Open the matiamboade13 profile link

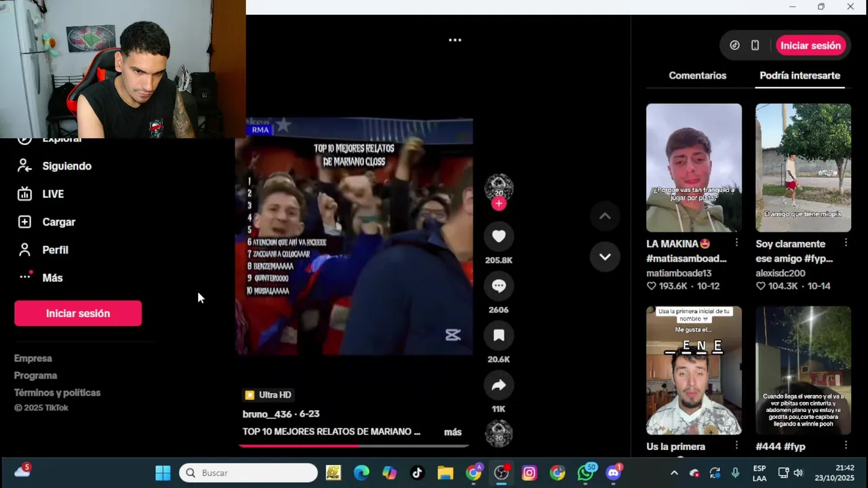(x=679, y=273)
